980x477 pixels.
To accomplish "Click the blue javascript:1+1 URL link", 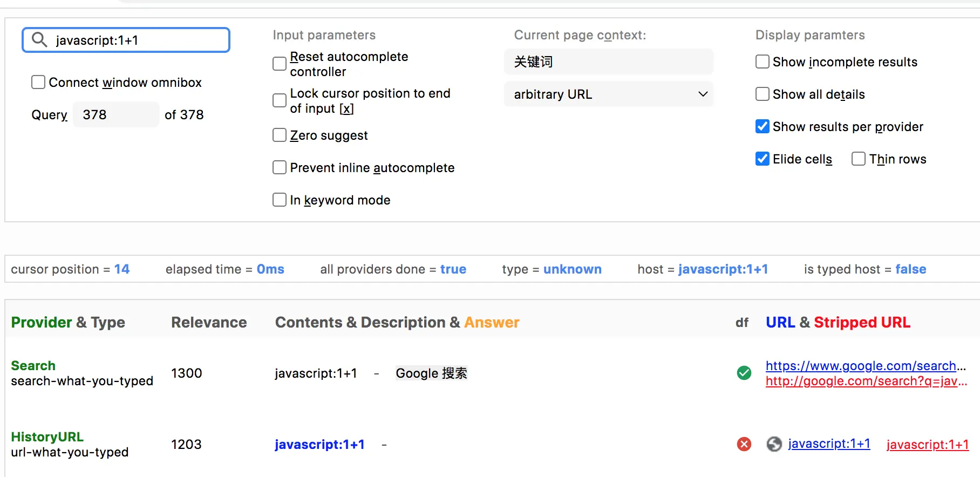I will (829, 444).
